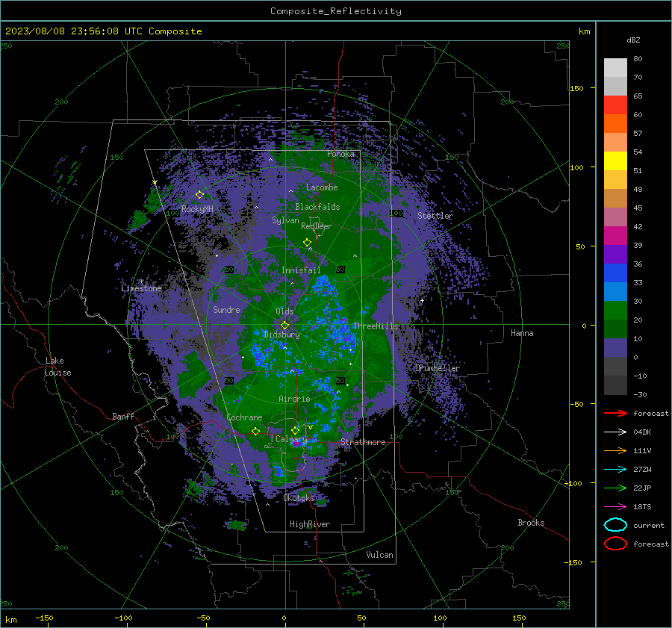Click the yellow diamond marker below Cochrane
672x628 pixels.
point(255,432)
